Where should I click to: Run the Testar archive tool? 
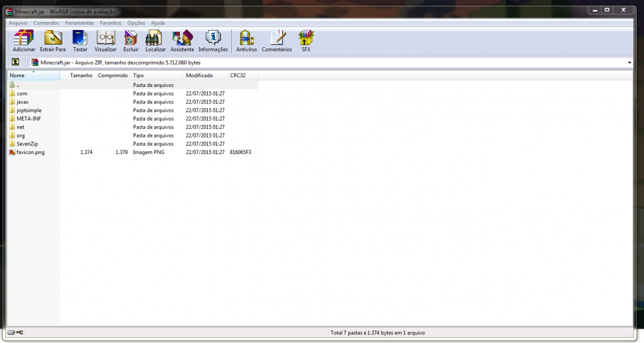point(80,41)
